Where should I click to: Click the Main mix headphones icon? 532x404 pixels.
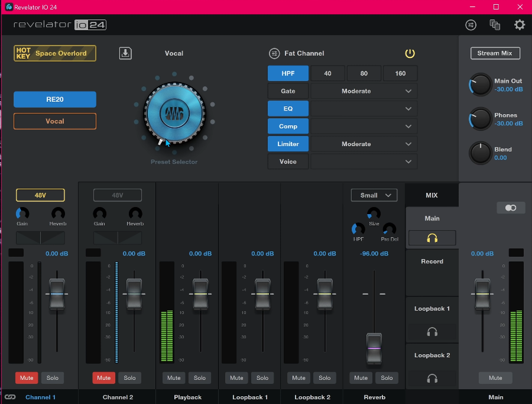tap(432, 238)
